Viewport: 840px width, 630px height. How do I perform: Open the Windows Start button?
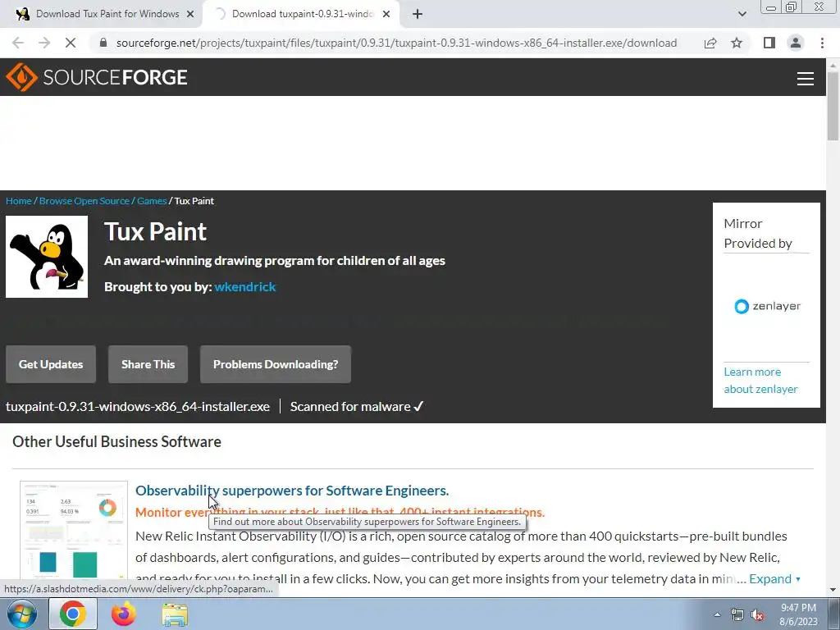coord(21,614)
